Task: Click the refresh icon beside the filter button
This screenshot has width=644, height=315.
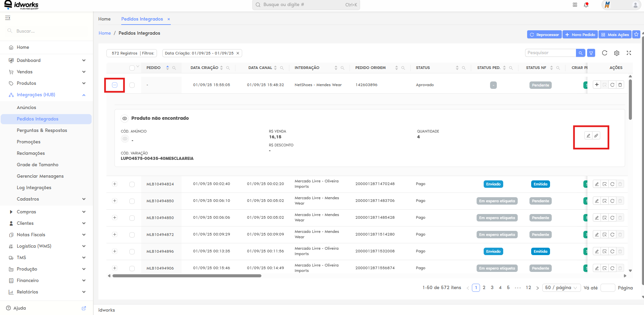Action: (x=605, y=53)
